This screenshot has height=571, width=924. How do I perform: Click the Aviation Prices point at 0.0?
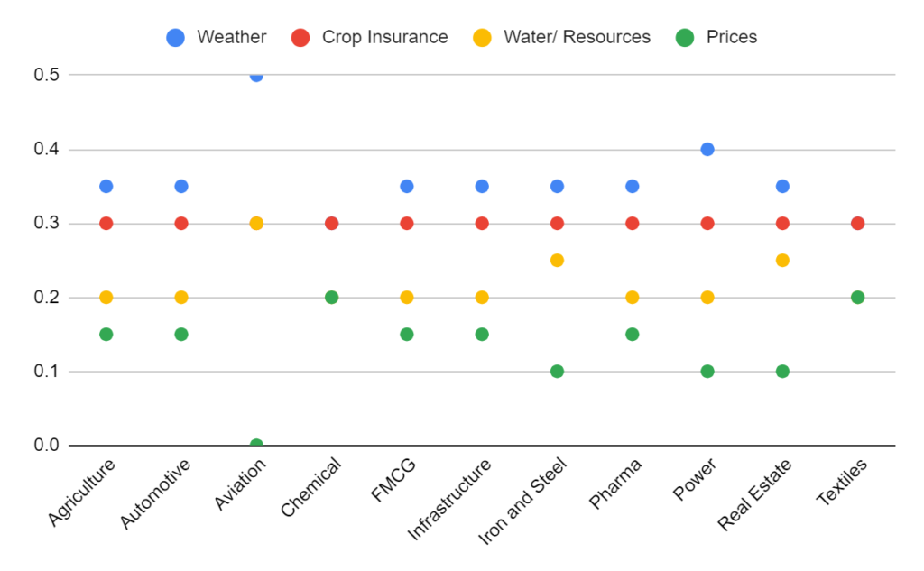(x=256, y=445)
